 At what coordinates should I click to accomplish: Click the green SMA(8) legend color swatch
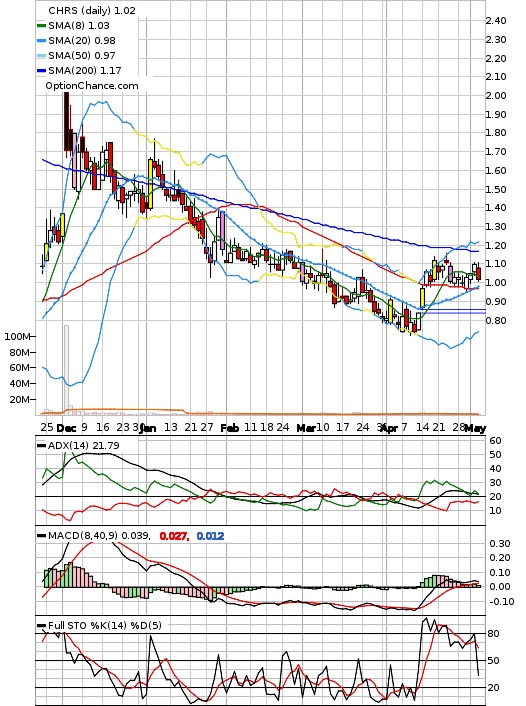[41, 26]
